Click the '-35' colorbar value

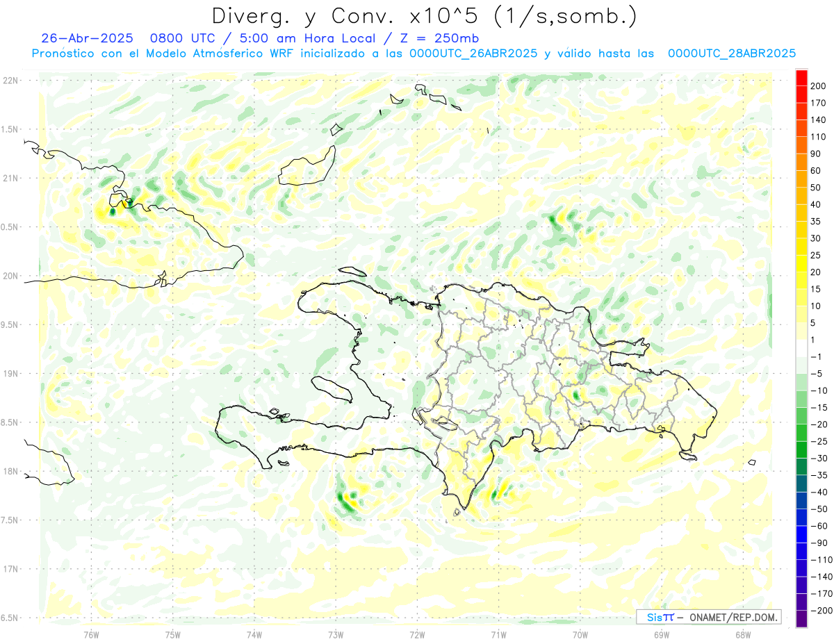point(821,475)
